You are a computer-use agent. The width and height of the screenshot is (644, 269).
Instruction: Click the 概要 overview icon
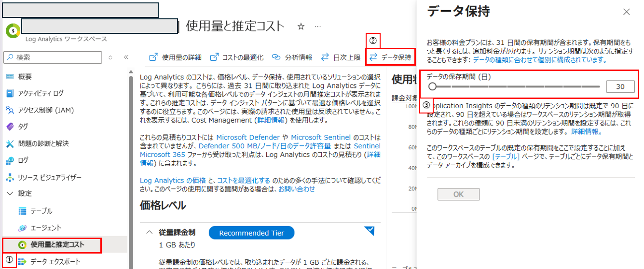point(10,77)
